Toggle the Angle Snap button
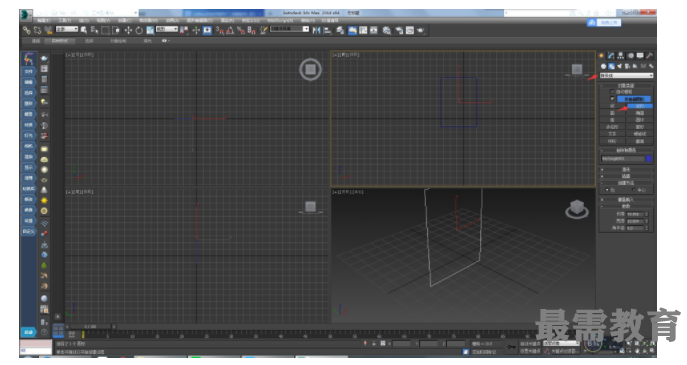 tap(230, 30)
